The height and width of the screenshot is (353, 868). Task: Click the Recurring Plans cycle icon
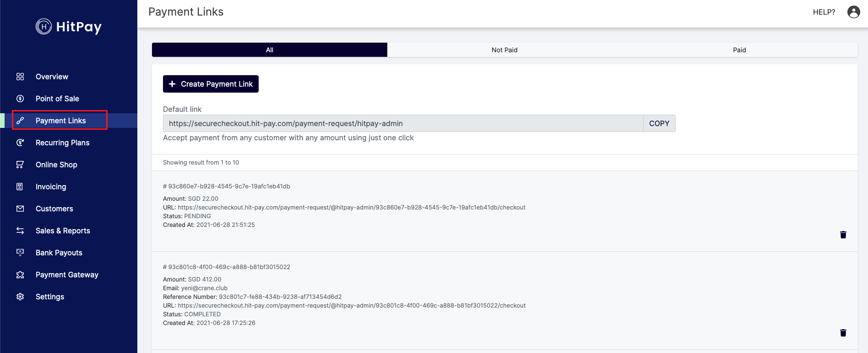[x=20, y=143]
